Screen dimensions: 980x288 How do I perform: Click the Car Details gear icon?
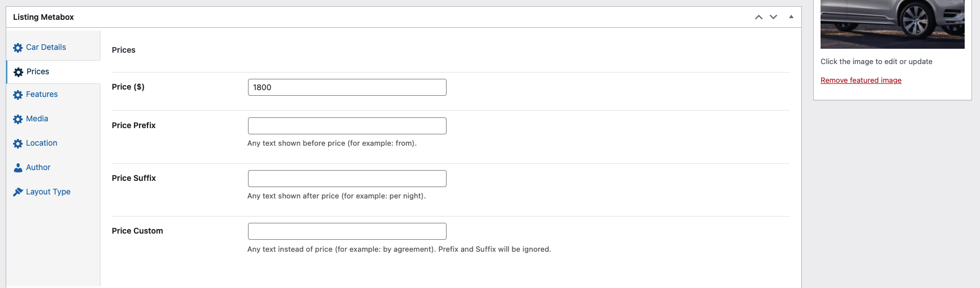(18, 48)
